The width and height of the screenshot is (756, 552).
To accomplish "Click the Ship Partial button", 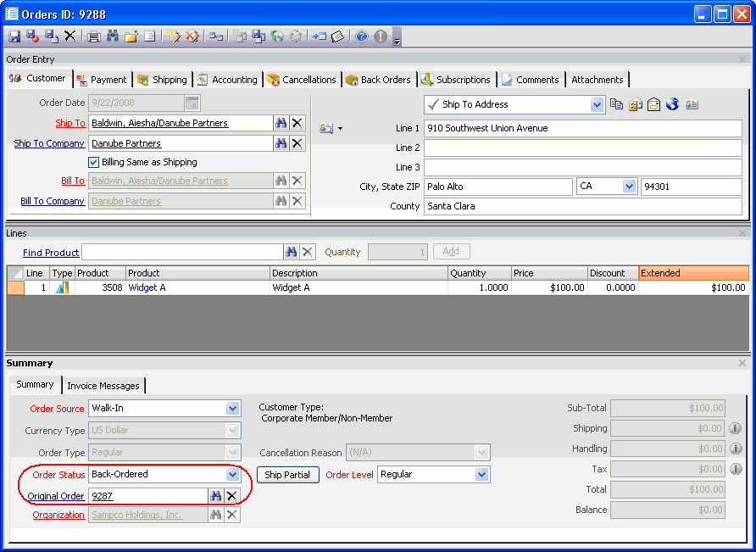I will click(287, 475).
